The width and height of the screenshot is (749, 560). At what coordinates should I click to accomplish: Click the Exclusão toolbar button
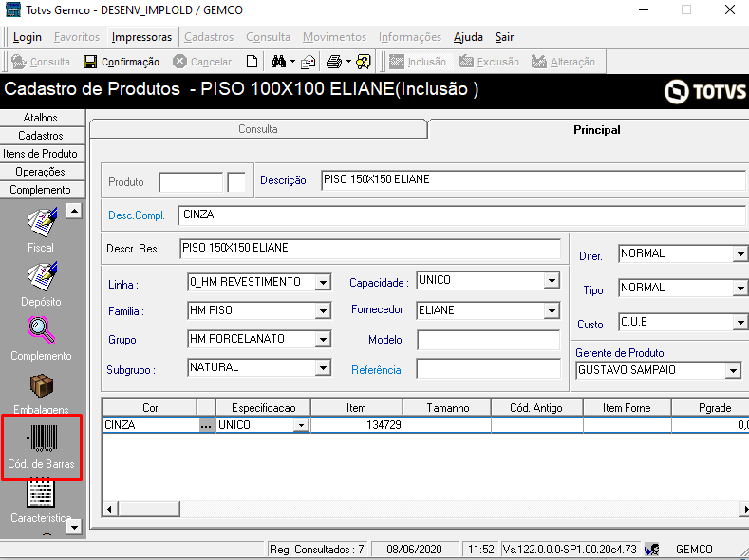click(489, 62)
